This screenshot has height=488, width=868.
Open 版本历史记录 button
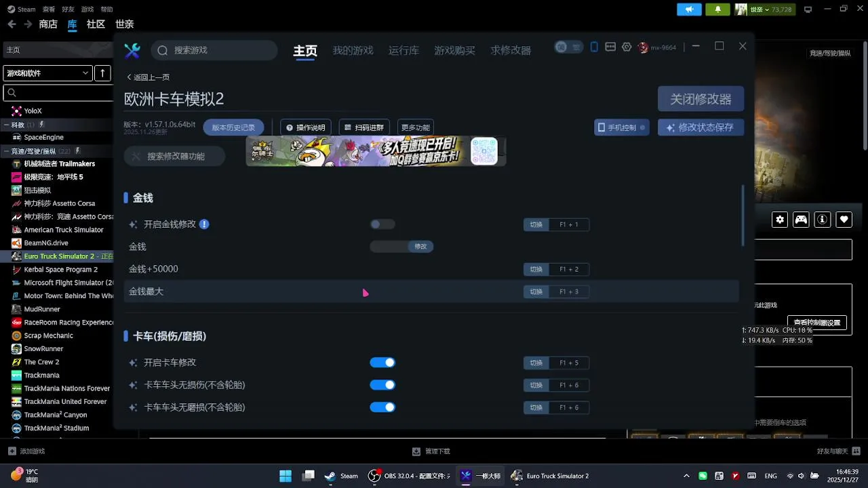coord(233,127)
